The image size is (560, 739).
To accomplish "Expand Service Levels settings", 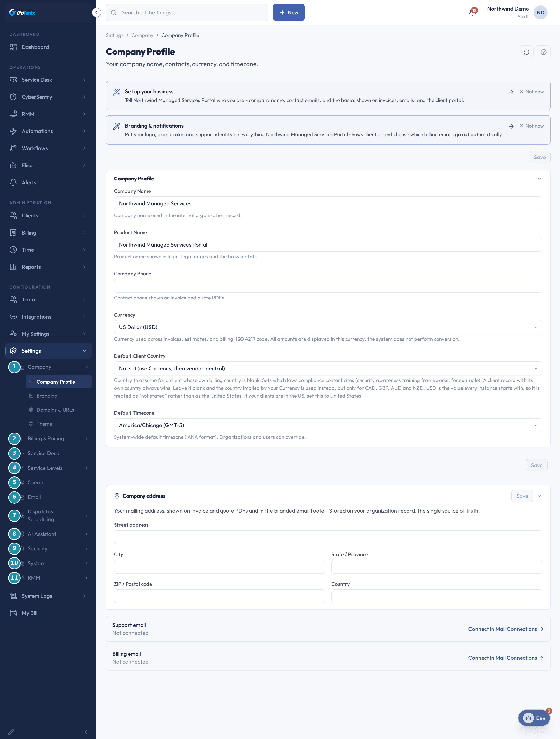I will [x=54, y=468].
